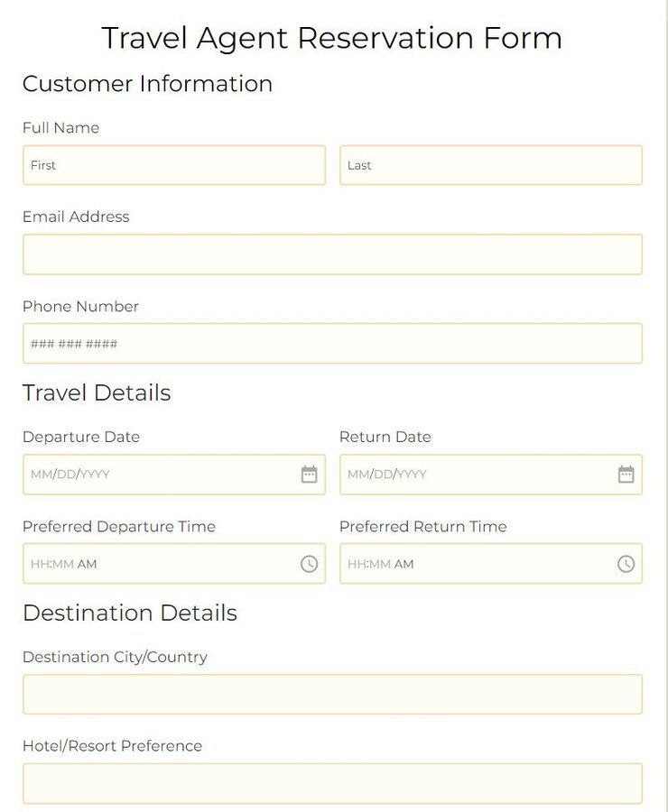Click the Hotel/Resort Preference field

click(332, 782)
